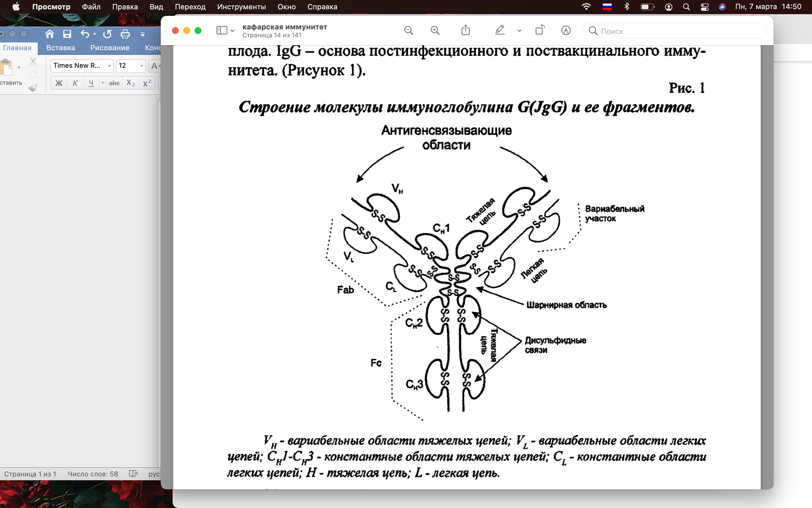This screenshot has width=812, height=508.
Task: Switch to the Вставка ribbon tab
Action: pyautogui.click(x=61, y=48)
